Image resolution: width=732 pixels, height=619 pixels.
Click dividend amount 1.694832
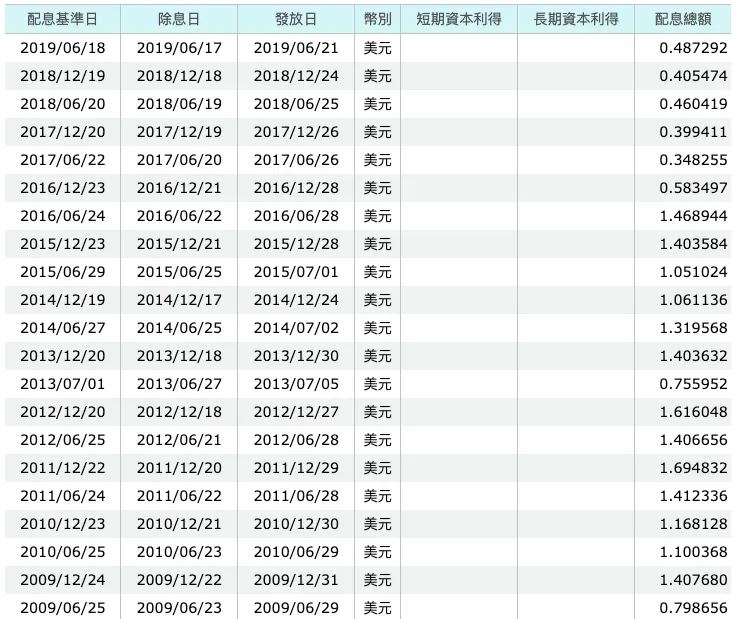[x=693, y=468]
